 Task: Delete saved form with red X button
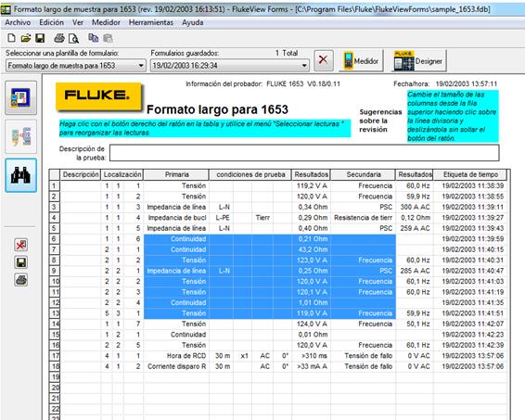323,60
